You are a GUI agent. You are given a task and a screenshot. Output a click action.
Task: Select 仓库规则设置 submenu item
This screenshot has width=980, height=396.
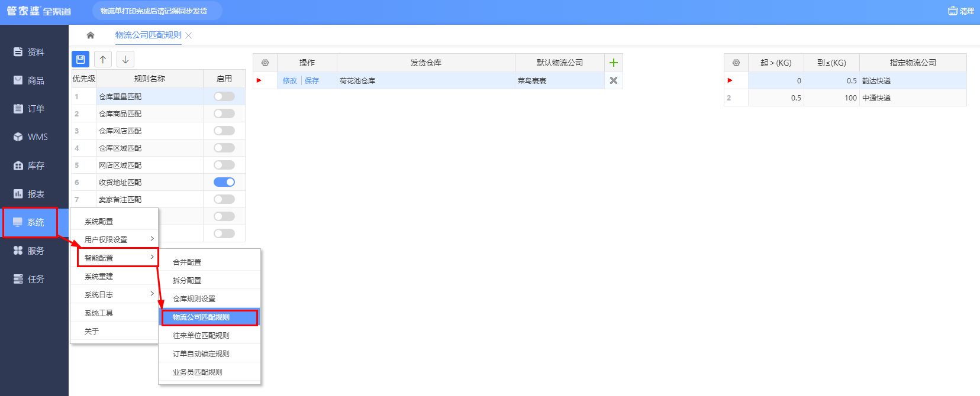209,298
